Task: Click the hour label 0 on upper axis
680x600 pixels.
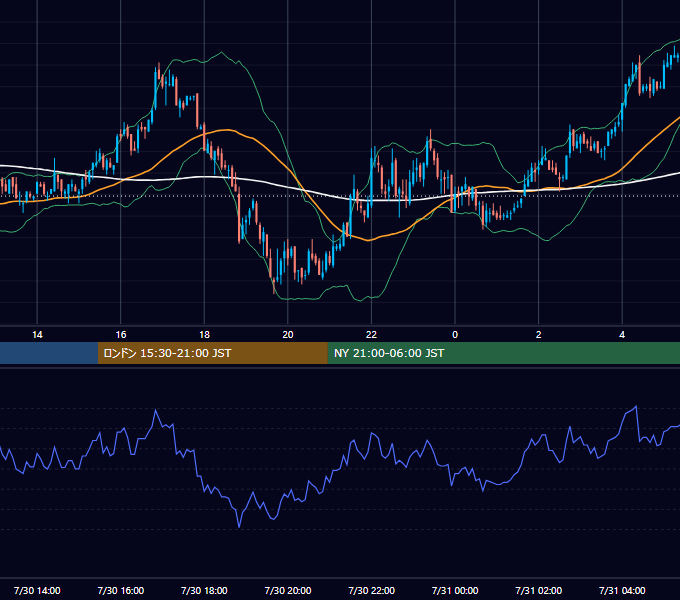Action: pos(455,335)
